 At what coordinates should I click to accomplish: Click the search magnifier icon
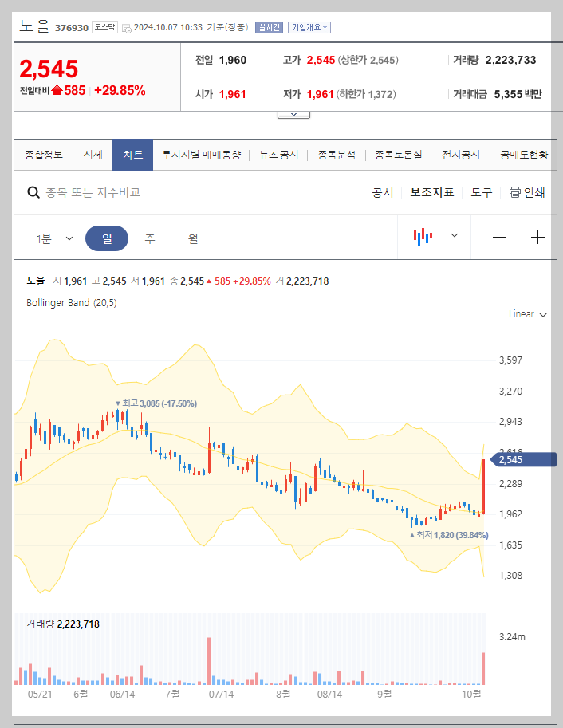click(x=33, y=192)
